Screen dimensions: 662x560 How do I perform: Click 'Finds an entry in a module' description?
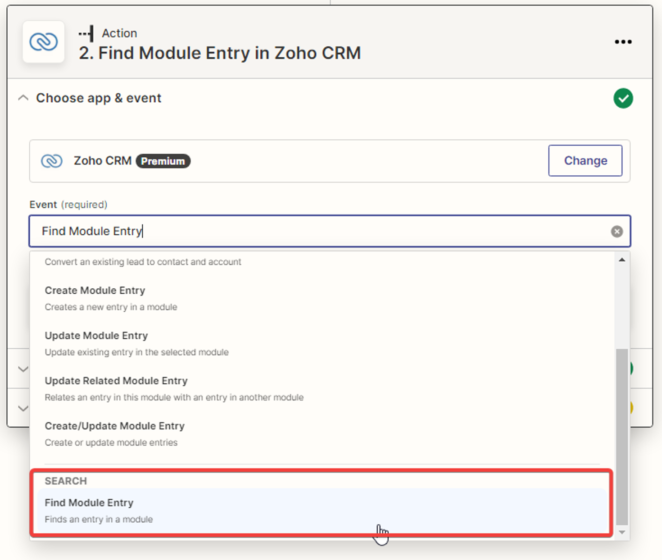tap(99, 519)
